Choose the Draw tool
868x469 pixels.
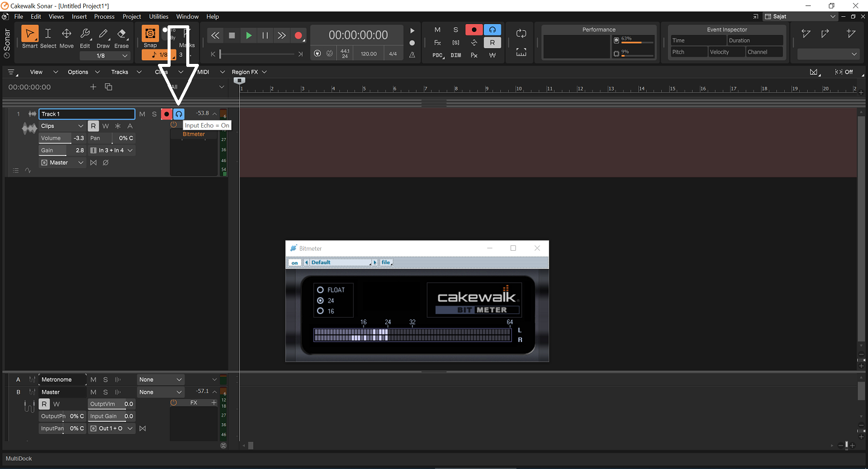tap(103, 34)
